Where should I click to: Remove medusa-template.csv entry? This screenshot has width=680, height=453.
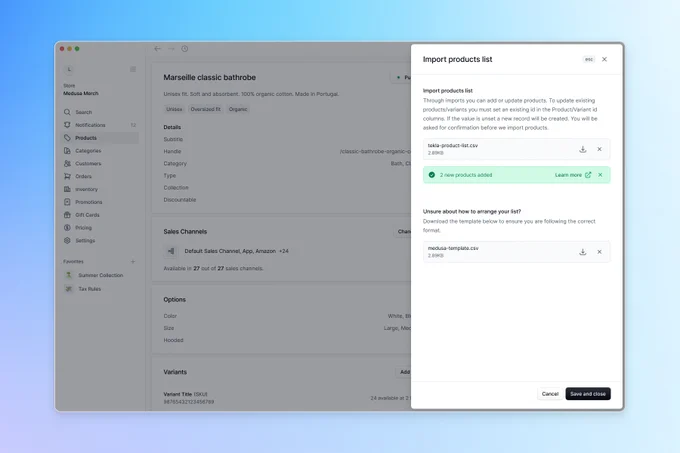(x=599, y=252)
